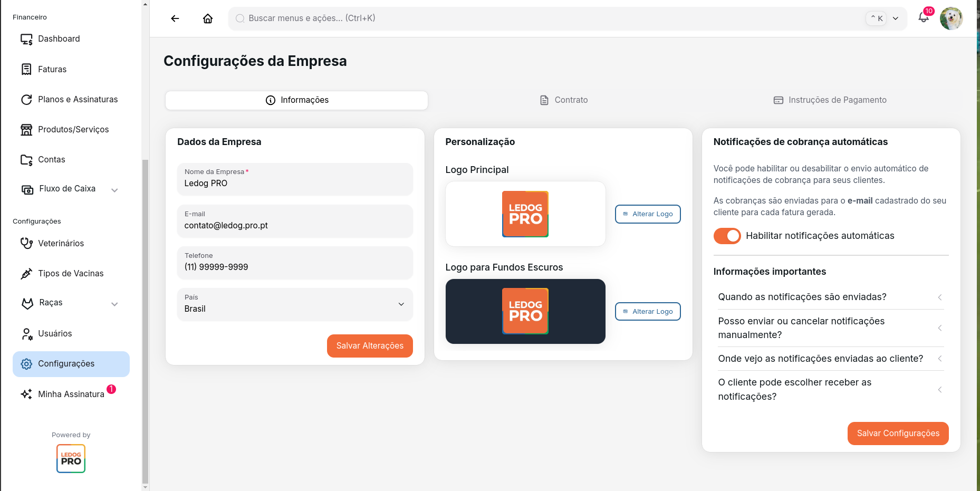Open the Dashboard from the sidebar
980x491 pixels.
[x=59, y=38]
